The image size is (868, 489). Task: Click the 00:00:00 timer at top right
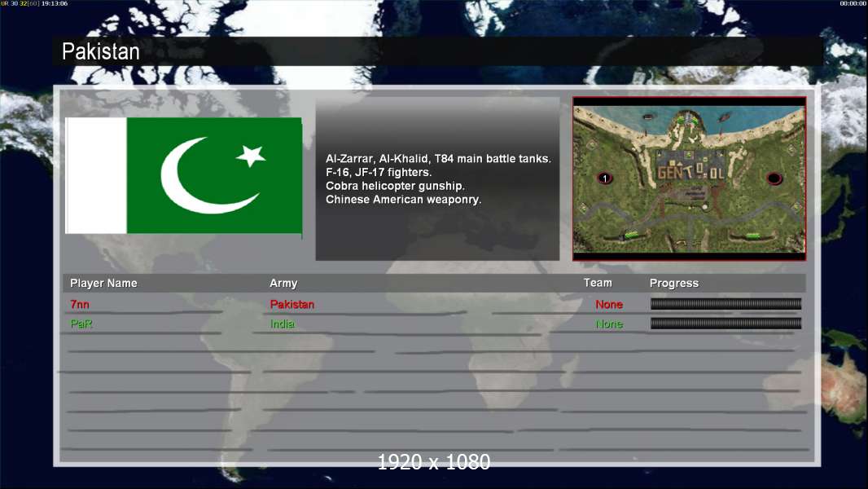point(853,3)
